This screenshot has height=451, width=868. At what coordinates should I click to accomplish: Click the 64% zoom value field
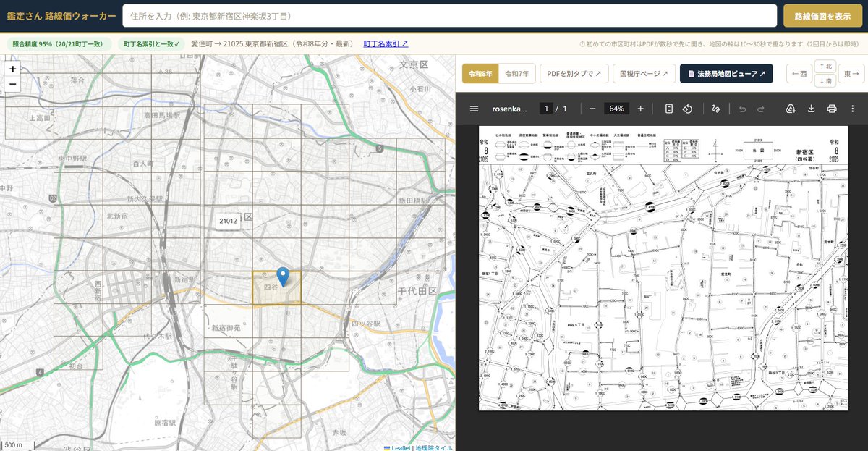point(617,109)
